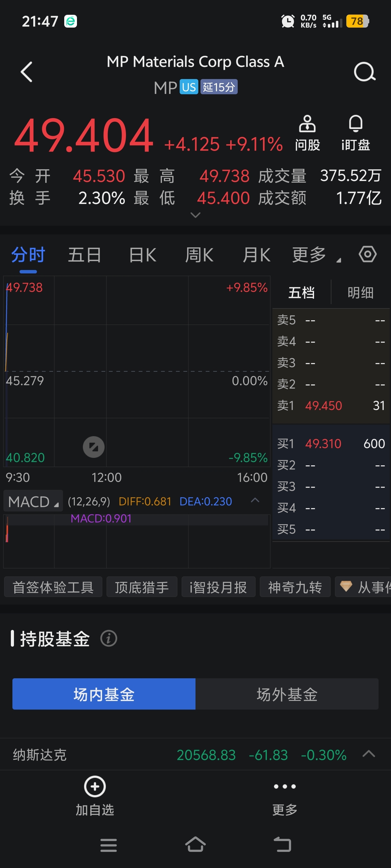
Task: Tap the 成交额 value 1.77亿
Action: click(x=359, y=198)
